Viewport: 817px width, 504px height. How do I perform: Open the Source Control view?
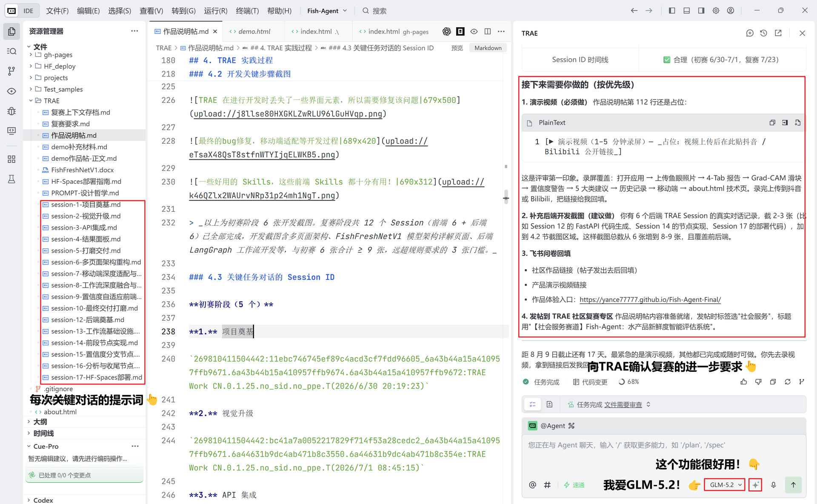point(11,71)
